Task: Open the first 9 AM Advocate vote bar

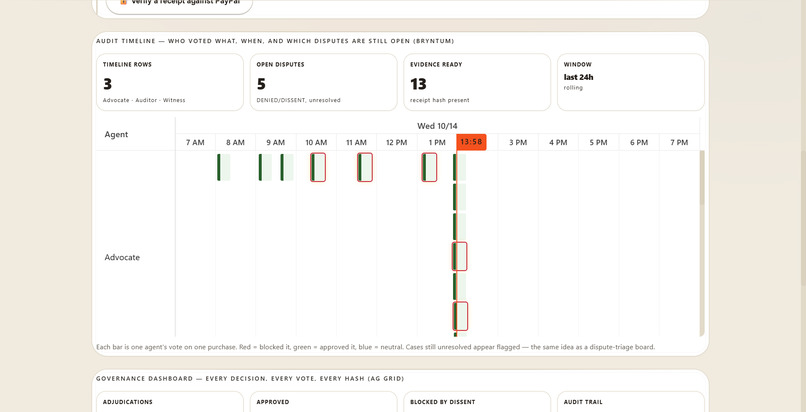Action: point(265,167)
